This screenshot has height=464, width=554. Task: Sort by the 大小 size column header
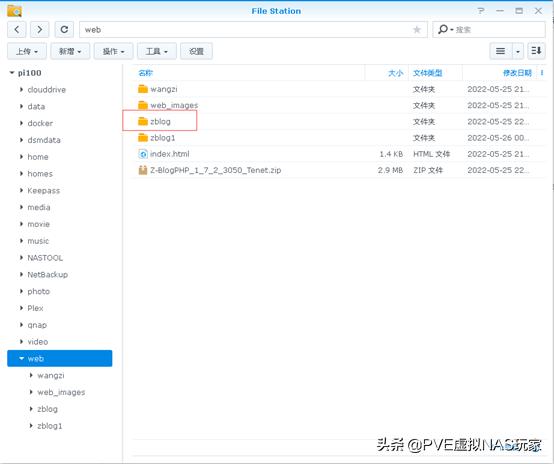click(x=395, y=73)
